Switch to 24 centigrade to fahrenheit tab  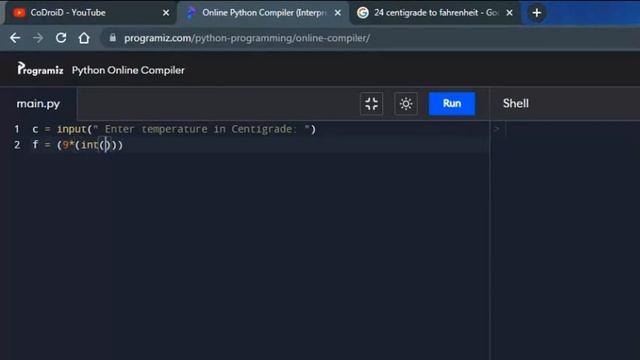(435, 13)
